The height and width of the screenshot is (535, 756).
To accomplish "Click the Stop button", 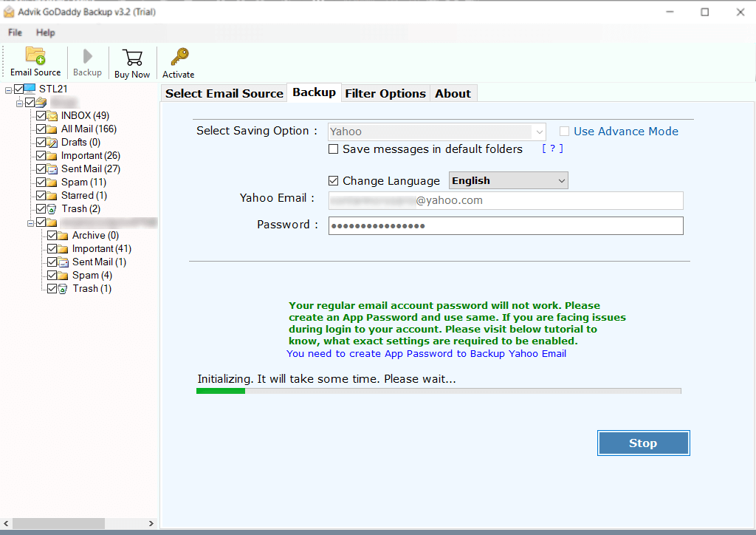I will (643, 443).
